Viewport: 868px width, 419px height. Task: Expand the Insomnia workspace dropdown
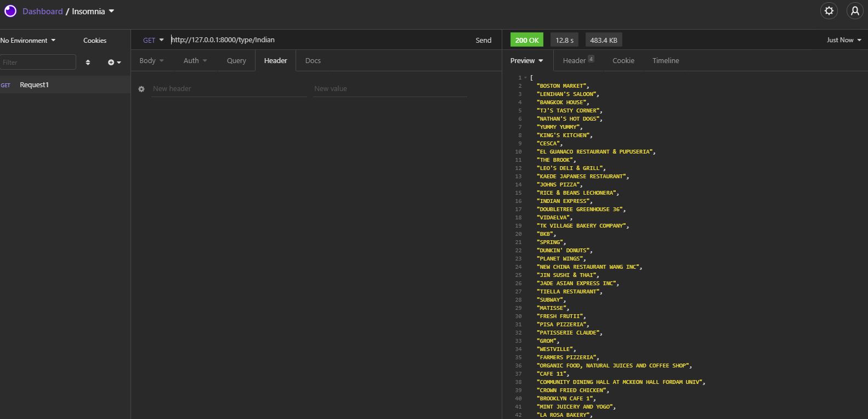93,12
